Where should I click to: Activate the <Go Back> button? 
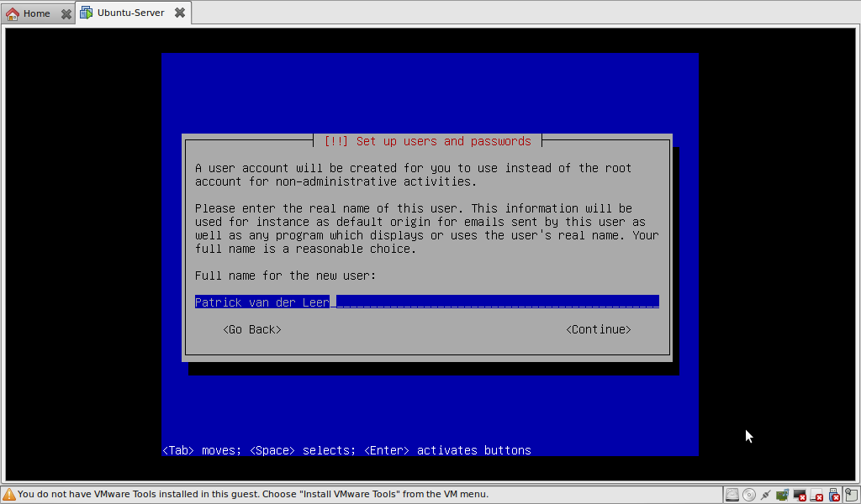coord(252,329)
